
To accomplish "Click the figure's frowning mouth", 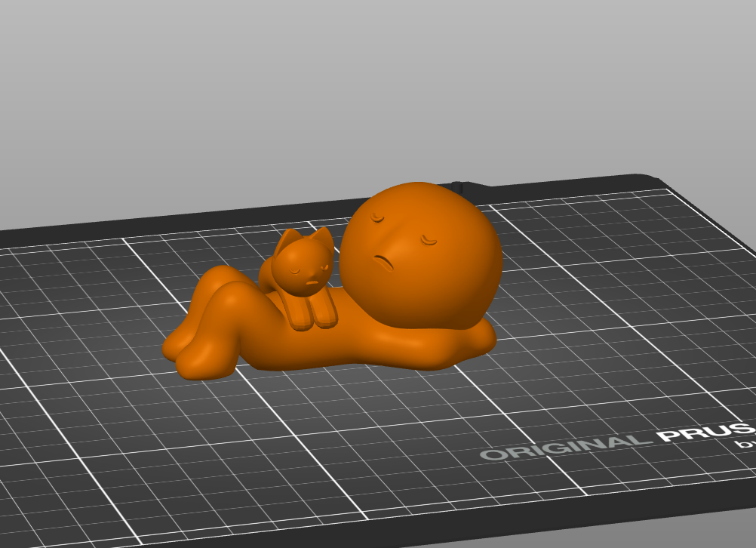I will click(x=384, y=263).
